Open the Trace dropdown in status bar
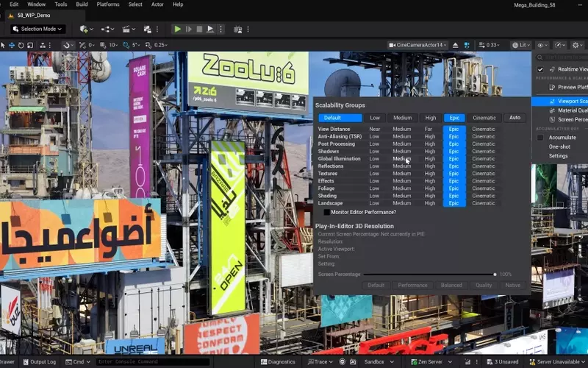 tap(320, 362)
